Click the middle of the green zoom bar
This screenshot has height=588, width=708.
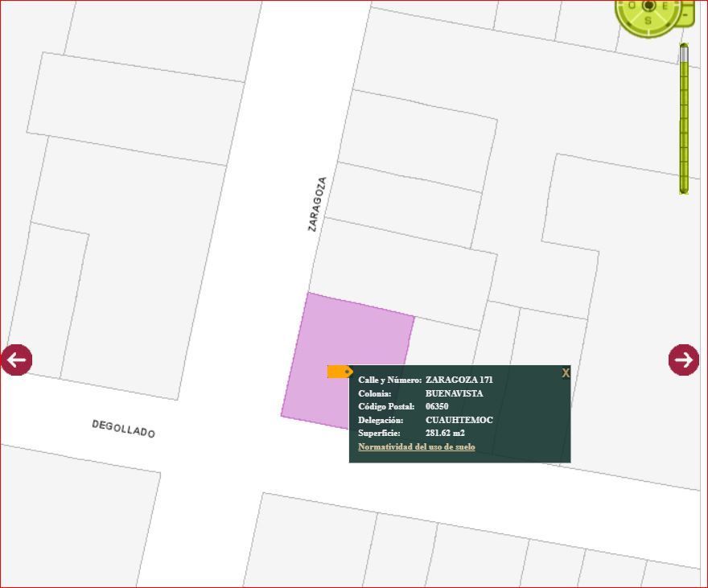click(x=684, y=119)
